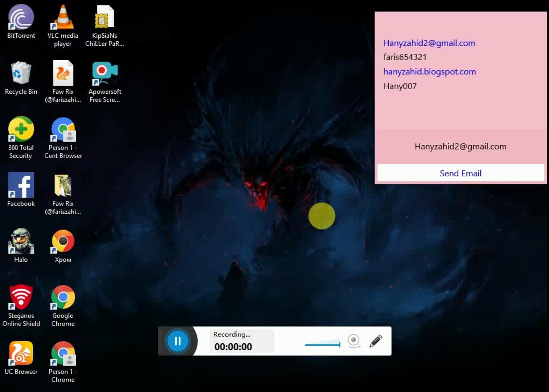Adjust the recorder volume slider
The width and height of the screenshot is (549, 392).
323,344
